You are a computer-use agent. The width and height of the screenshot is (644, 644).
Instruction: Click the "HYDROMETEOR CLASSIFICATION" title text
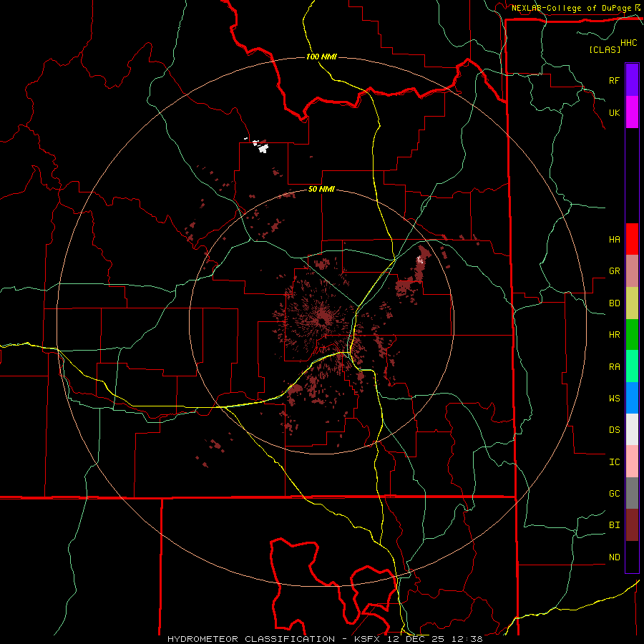[251, 639]
